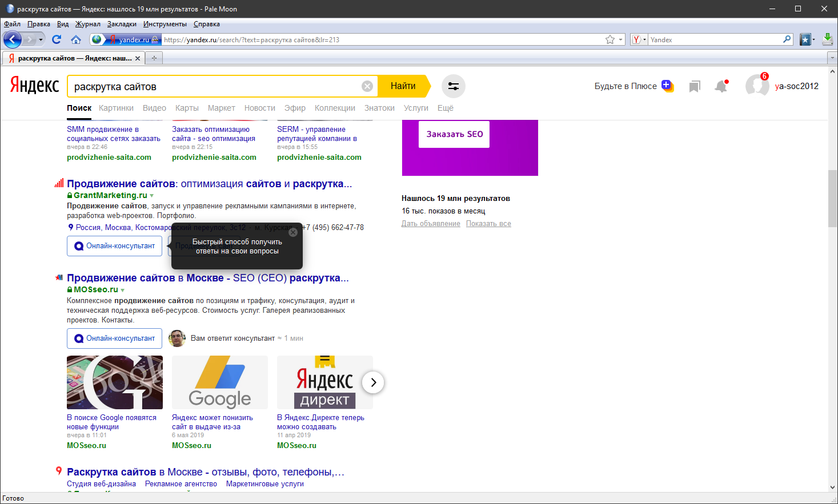The width and height of the screenshot is (838, 504).
Task: Expand the GrantMarketing.ru green arrow menu
Action: [x=152, y=196]
